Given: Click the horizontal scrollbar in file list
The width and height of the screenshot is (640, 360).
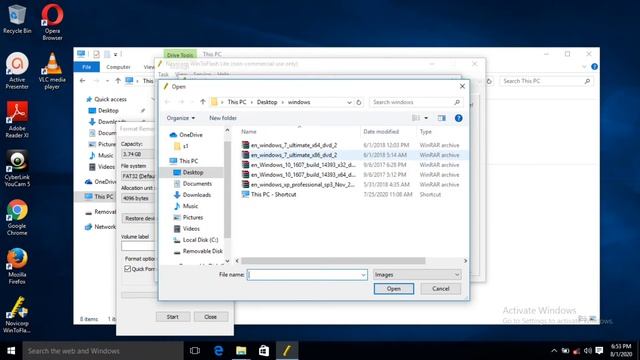Looking at the screenshot, I should 333,260.
